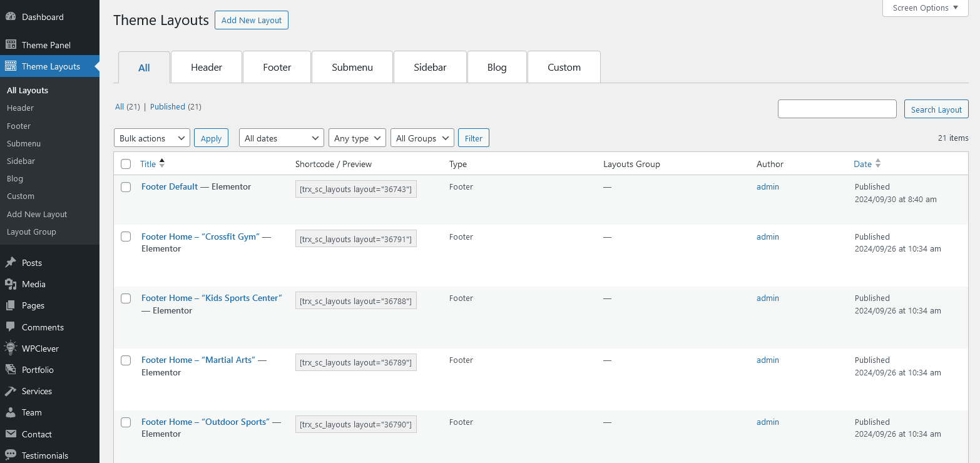Click the Services hammer icon
980x463 pixels.
click(11, 391)
